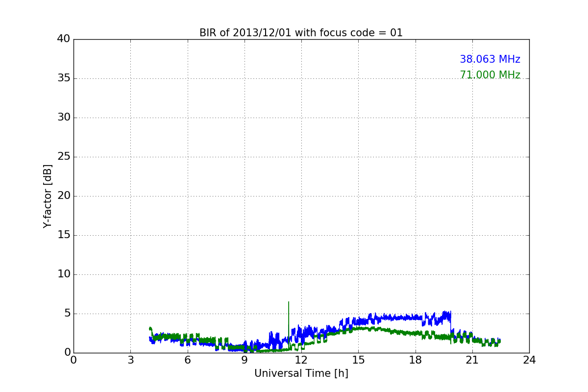The image size is (588, 392).
Task: Click the x-axis tick label 15
Action: point(358,360)
